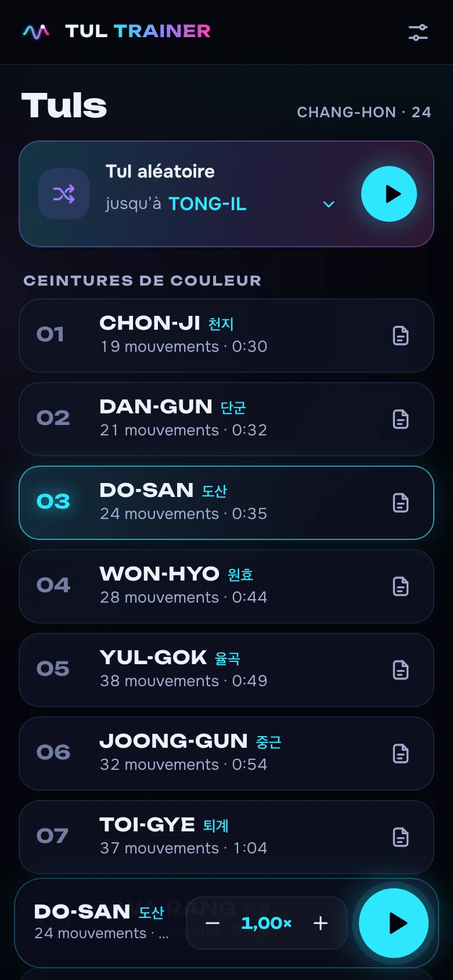The image size is (453, 980).
Task: Expand the TONG-IL limit dropdown chevron
Action: 329,204
